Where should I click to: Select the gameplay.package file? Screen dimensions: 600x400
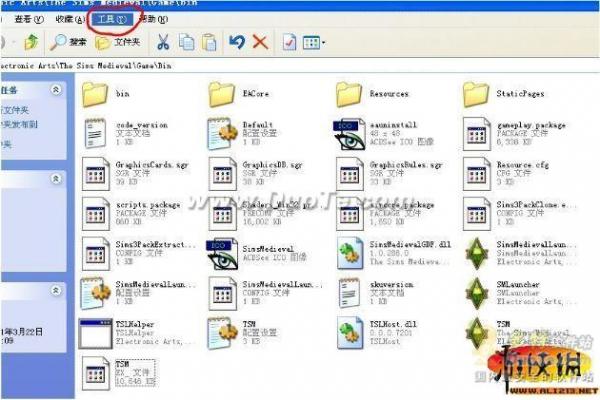pos(514,134)
